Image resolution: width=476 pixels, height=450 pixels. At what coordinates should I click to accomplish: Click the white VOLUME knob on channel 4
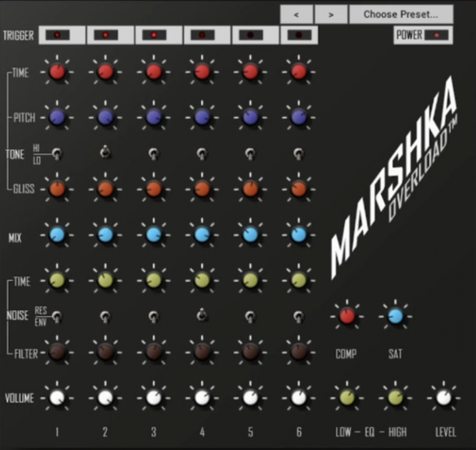tap(202, 398)
